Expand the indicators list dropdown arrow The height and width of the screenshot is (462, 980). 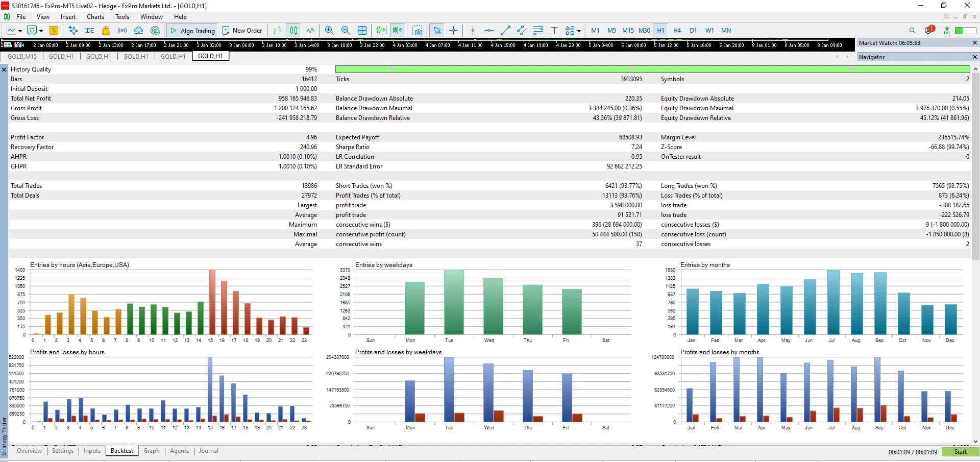[41, 31]
